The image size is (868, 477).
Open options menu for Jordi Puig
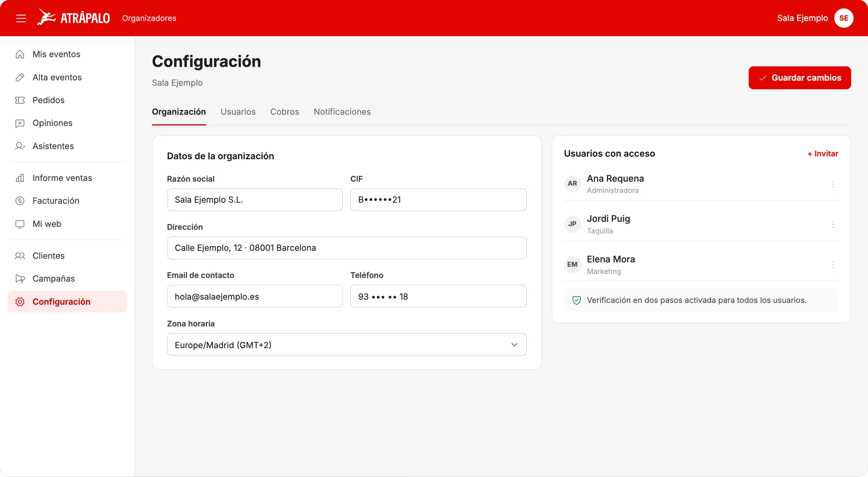pyautogui.click(x=833, y=224)
